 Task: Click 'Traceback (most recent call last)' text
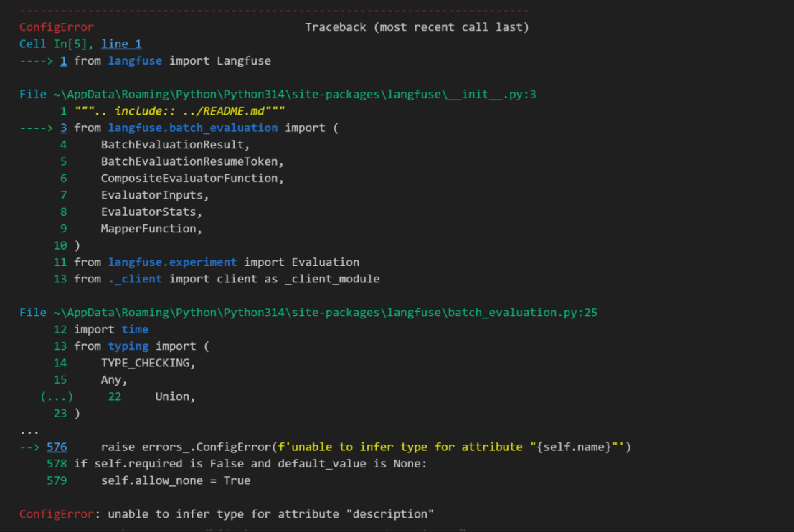tap(417, 27)
